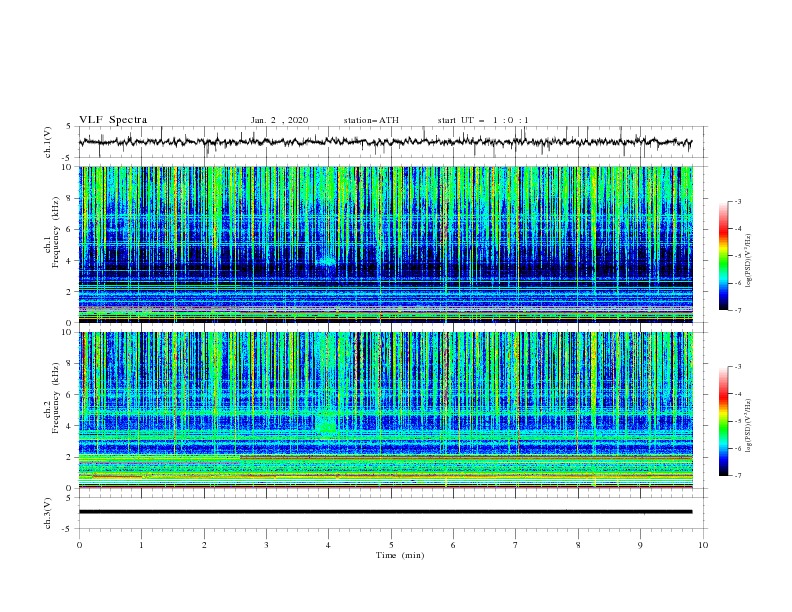The image size is (792, 612).
Task: Click time axis tick label "4"
Action: pos(329,545)
